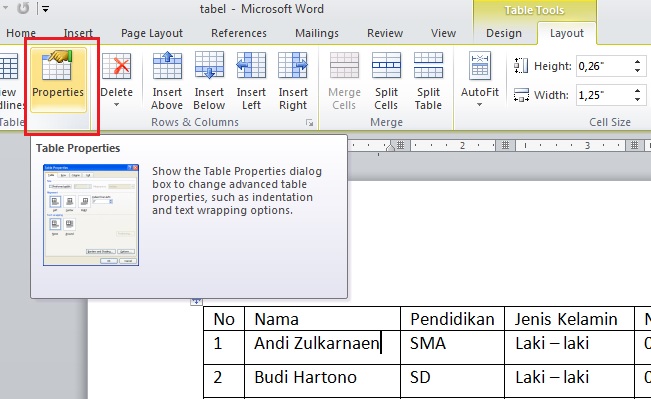
Task: Increase column Width with up arrow
Action: pyautogui.click(x=638, y=91)
